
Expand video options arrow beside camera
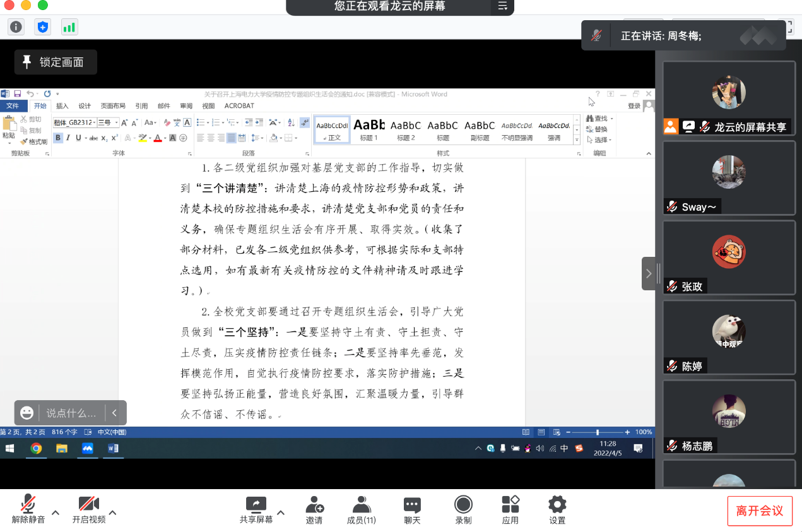pyautogui.click(x=113, y=512)
